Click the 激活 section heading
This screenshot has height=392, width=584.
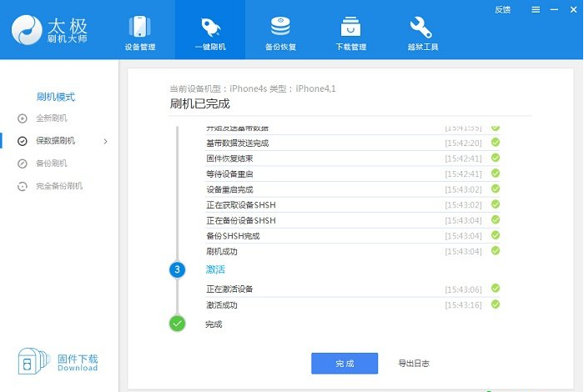click(x=215, y=269)
